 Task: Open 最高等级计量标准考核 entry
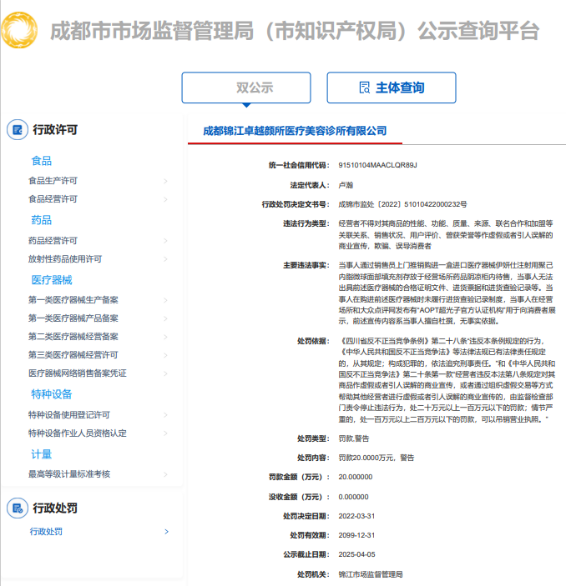click(69, 474)
